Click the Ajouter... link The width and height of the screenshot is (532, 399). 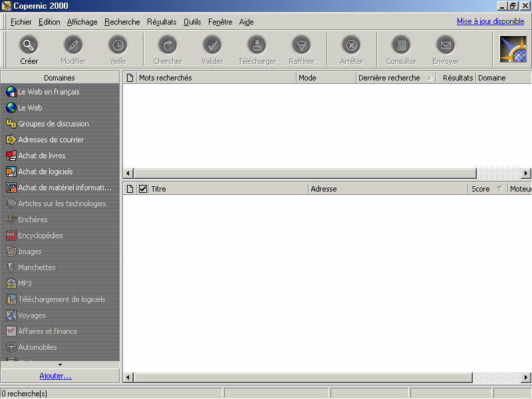55,376
